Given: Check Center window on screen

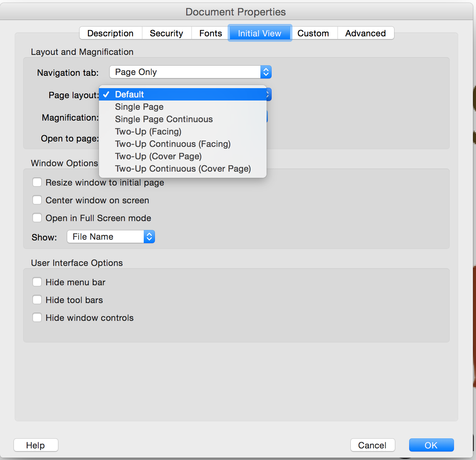Looking at the screenshot, I should click(x=37, y=200).
